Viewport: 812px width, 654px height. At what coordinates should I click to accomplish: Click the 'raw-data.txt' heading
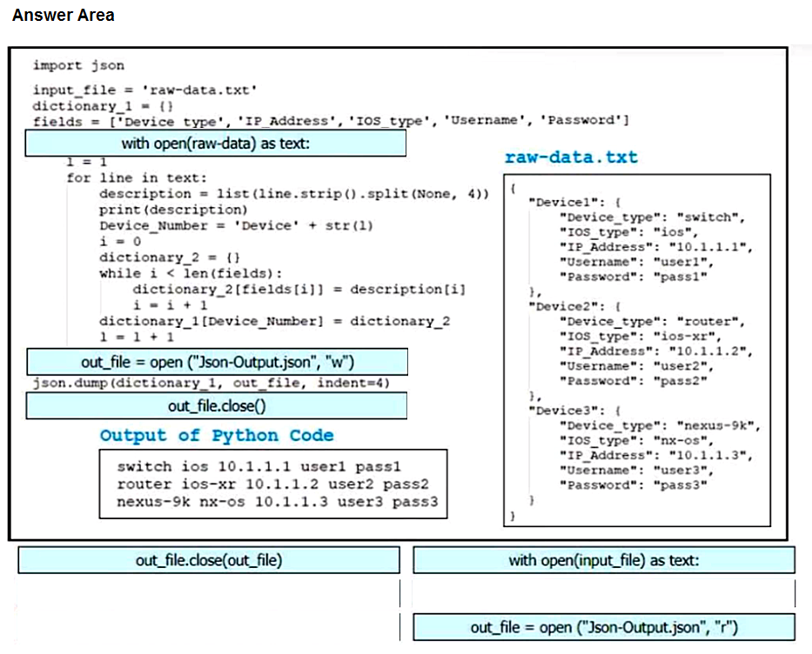(x=571, y=157)
